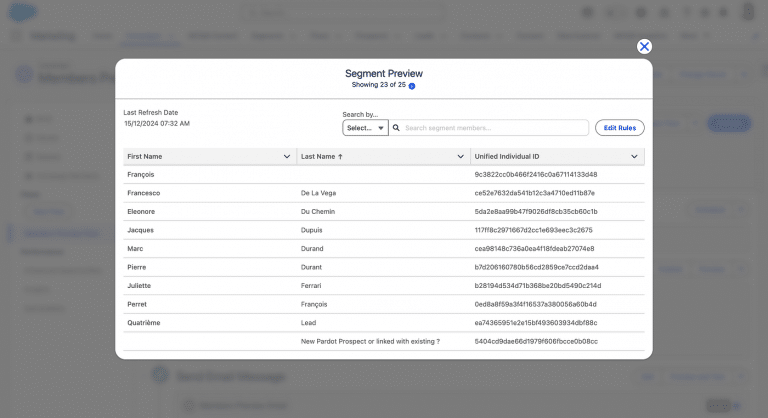Click the ID starting with cea98148c7

pos(534,249)
